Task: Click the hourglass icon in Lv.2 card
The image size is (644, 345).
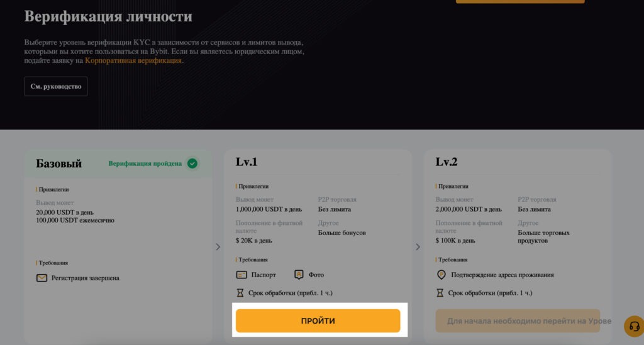Action: [x=440, y=293]
